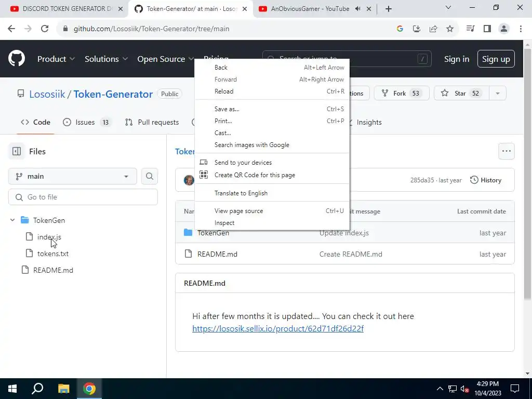
Task: Expand the Star list dropdown arrow
Action: coord(498,94)
